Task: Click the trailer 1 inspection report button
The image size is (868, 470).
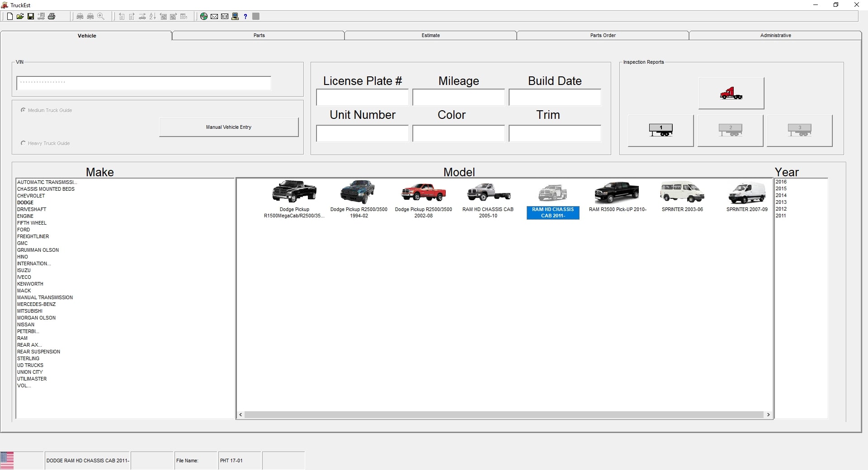Action: tap(660, 131)
